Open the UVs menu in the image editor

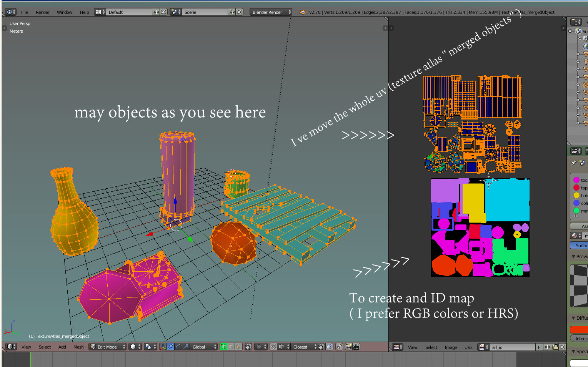coord(468,347)
